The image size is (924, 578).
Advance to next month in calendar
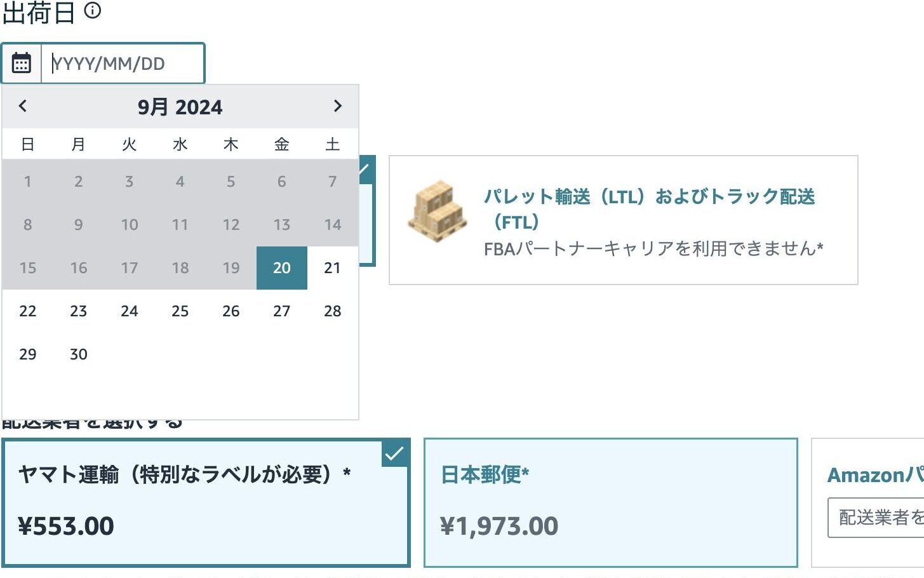[337, 106]
